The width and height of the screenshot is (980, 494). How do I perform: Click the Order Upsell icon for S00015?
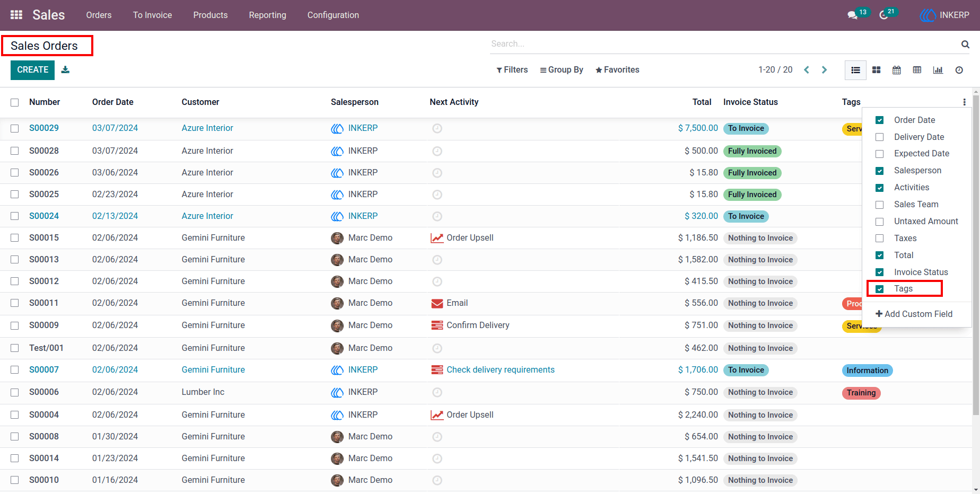(x=437, y=238)
